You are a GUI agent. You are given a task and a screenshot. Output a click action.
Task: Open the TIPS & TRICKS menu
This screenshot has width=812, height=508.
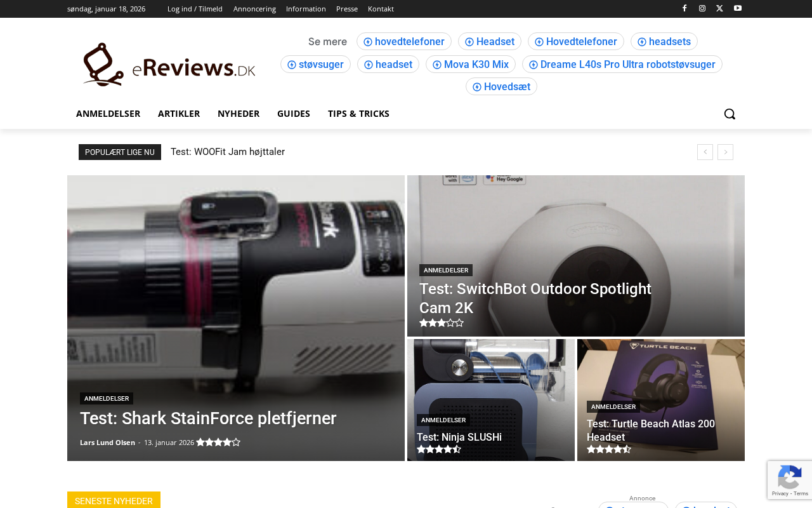point(358,114)
